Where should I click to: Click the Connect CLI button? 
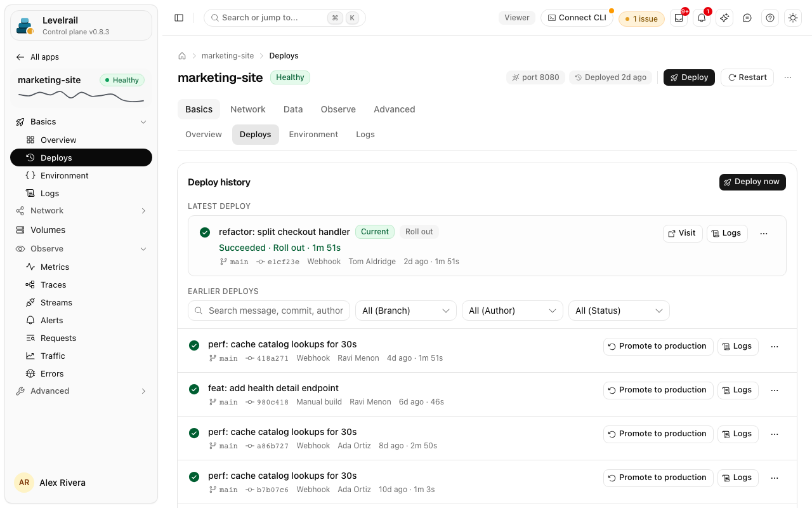[x=577, y=18]
